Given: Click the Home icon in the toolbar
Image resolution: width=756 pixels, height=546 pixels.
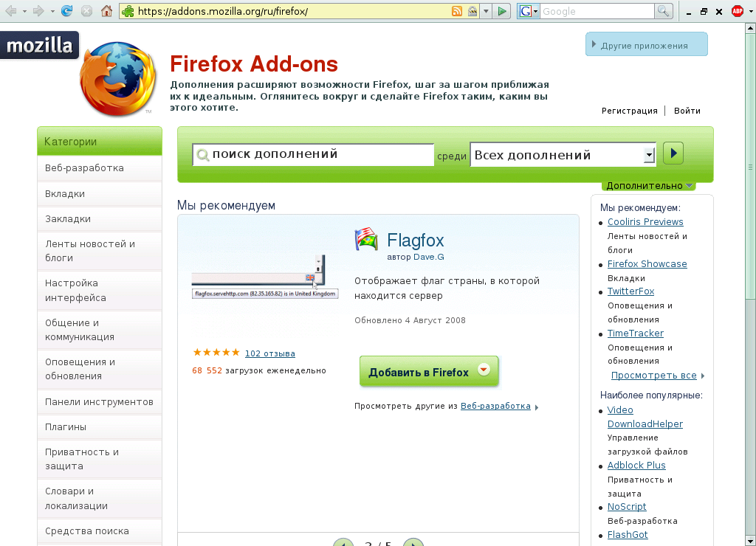Looking at the screenshot, I should (x=108, y=10).
